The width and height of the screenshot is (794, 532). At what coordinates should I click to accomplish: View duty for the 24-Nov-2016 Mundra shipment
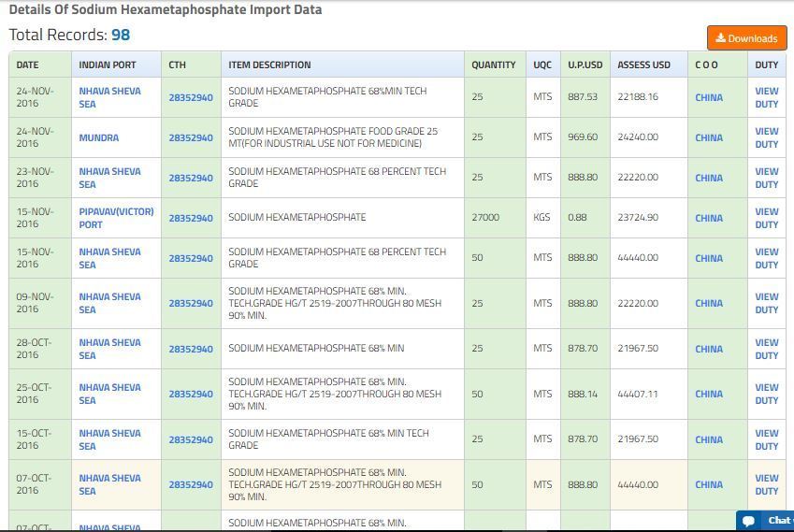[x=766, y=137]
